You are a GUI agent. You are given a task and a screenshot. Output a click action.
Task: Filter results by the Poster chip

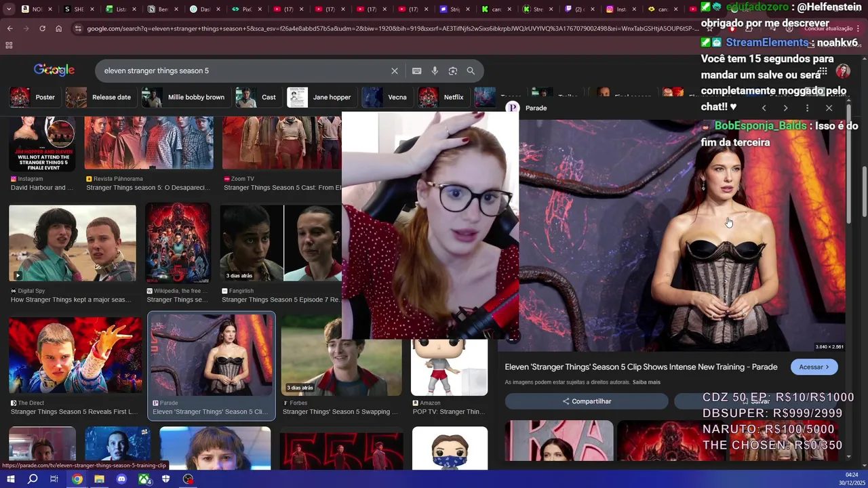pyautogui.click(x=34, y=97)
